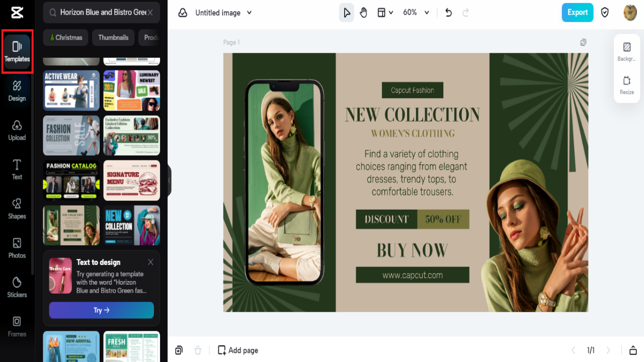Click the cloud save status icon
This screenshot has height=362, width=644.
point(183,13)
